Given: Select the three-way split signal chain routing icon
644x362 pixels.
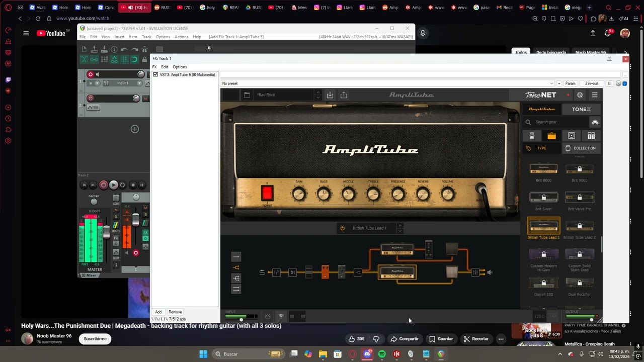Looking at the screenshot, I should click(236, 278).
